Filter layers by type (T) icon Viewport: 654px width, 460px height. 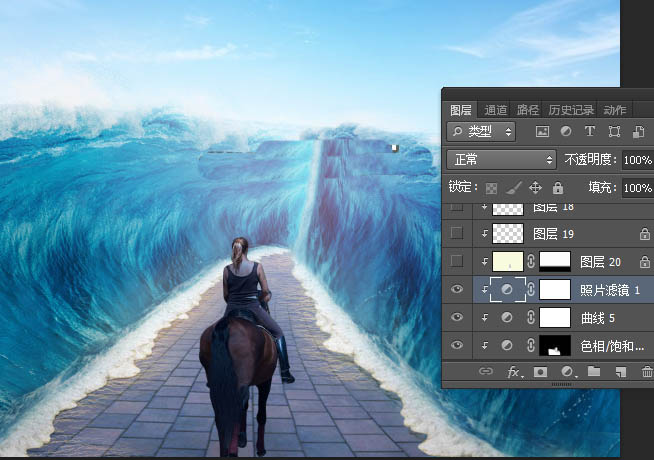[590, 131]
